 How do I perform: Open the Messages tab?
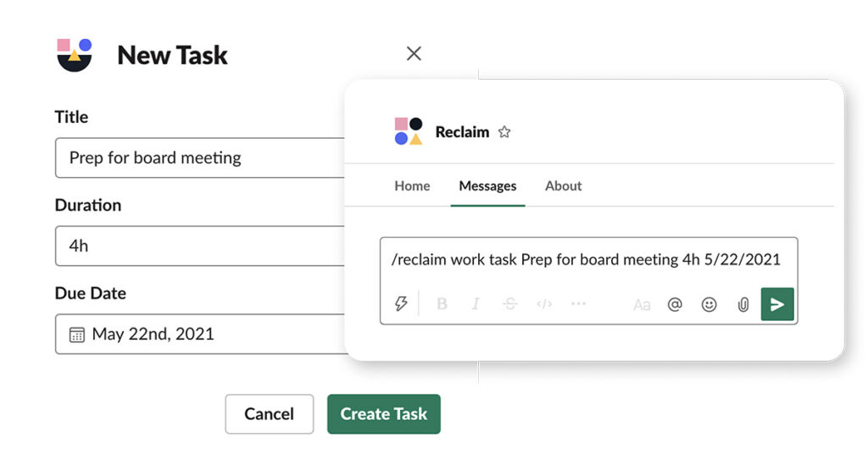click(x=487, y=186)
